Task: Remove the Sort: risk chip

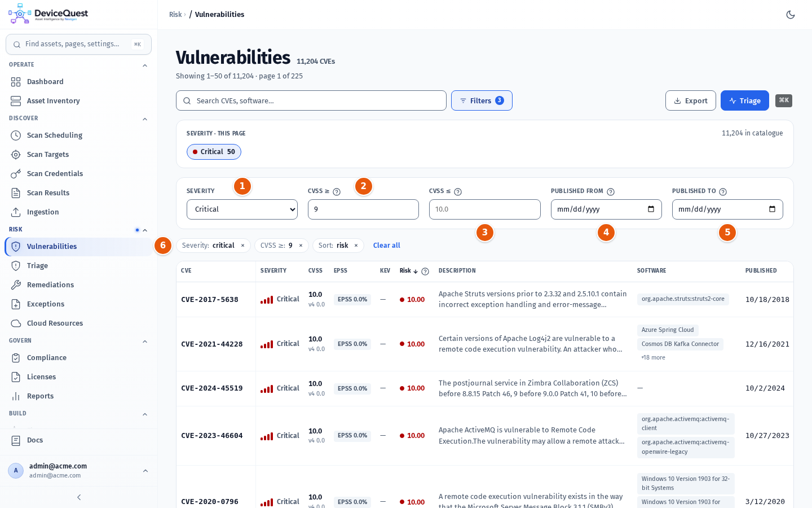Action: point(356,246)
